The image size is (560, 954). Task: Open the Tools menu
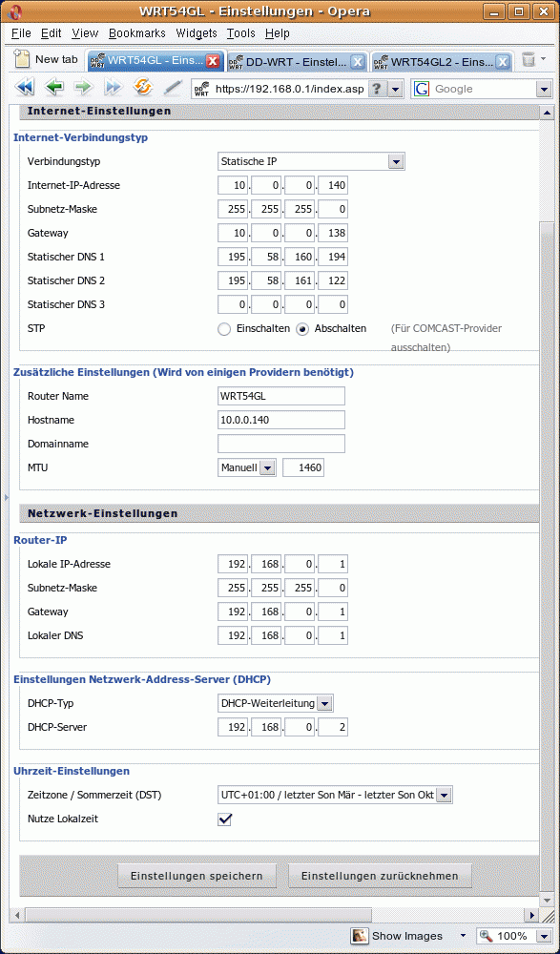[241, 33]
